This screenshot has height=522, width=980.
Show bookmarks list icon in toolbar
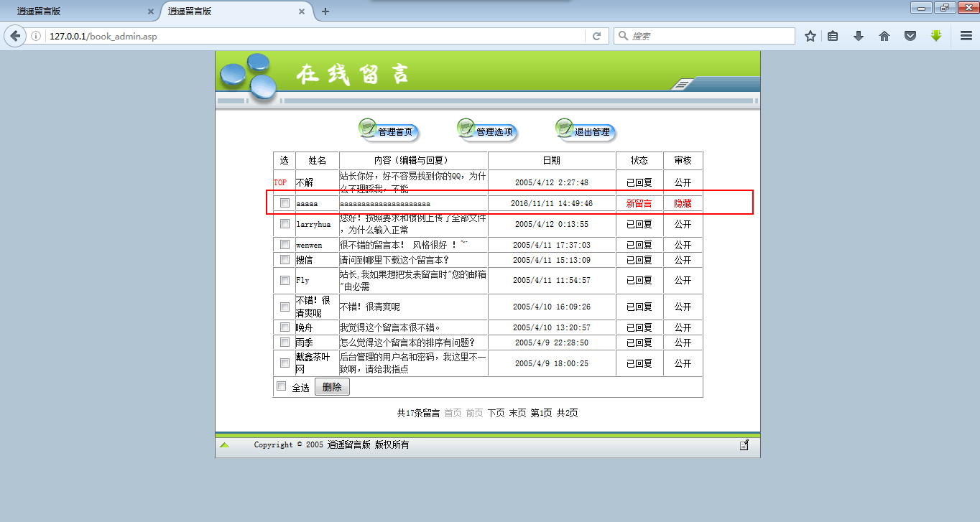pos(833,36)
